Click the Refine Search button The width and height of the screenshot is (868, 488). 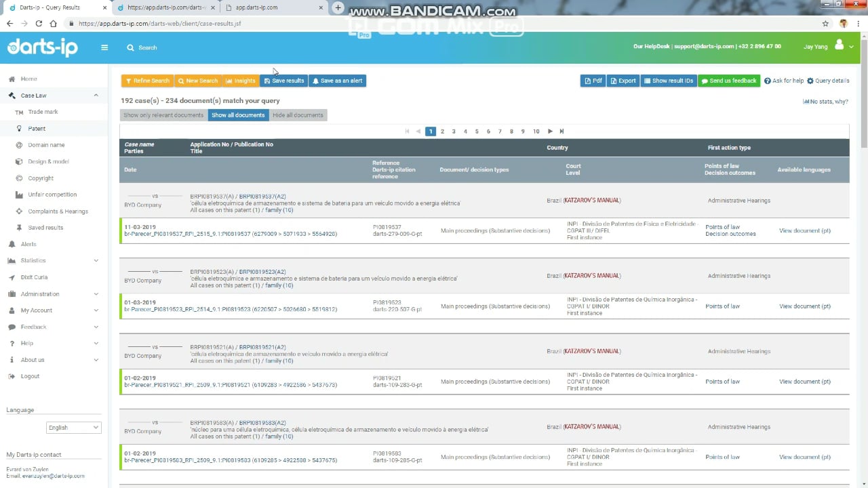point(147,81)
